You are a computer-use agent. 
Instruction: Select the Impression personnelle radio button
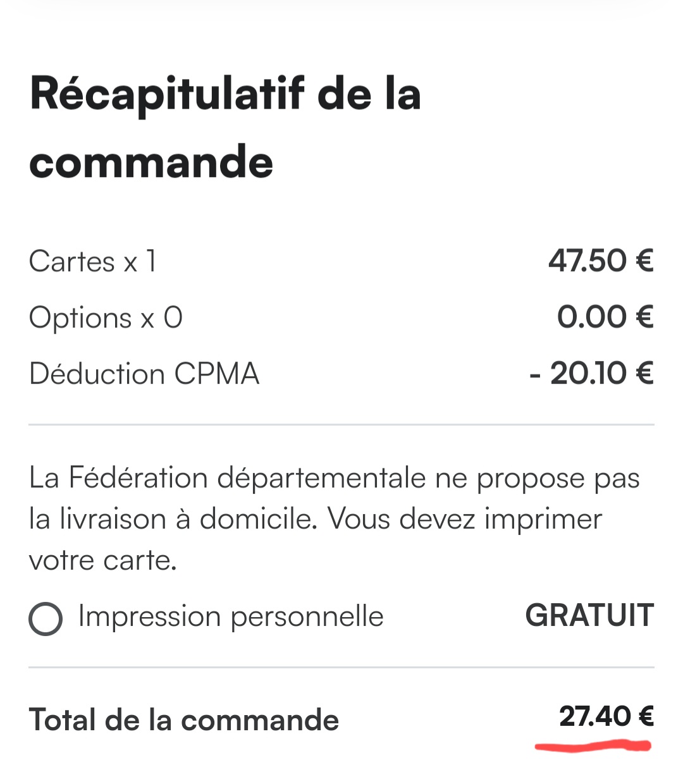pos(46,618)
